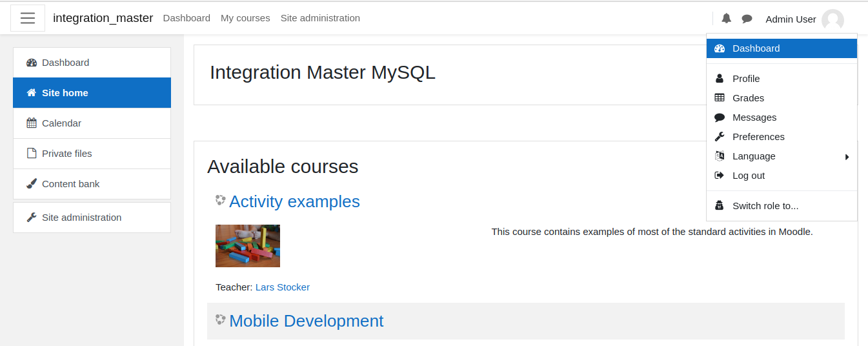Click the Activity examples course thumbnail image

248,246
